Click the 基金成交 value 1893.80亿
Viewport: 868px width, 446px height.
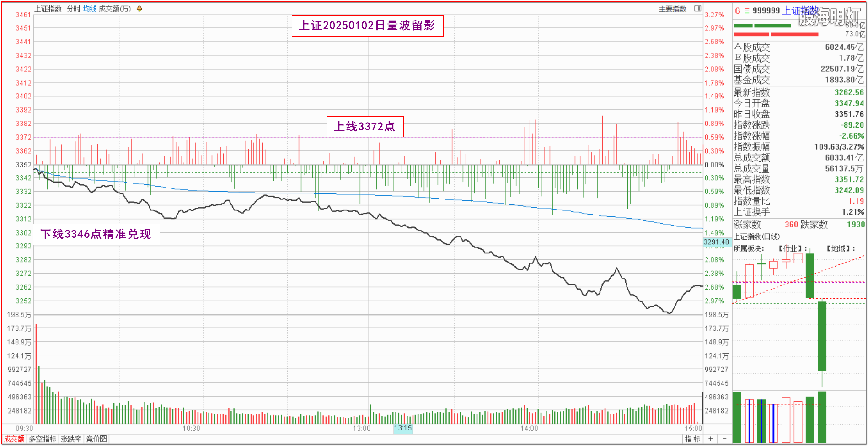(x=845, y=80)
